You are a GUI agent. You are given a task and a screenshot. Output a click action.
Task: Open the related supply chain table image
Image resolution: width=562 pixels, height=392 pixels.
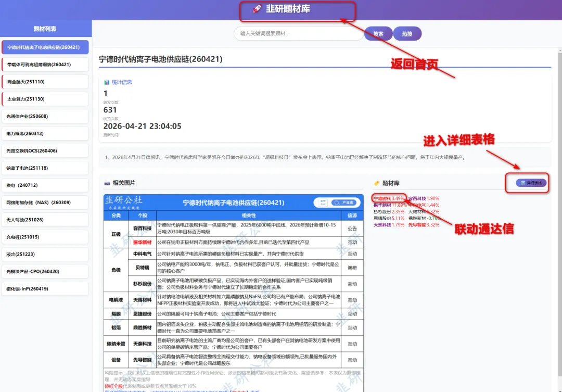[x=233, y=293]
